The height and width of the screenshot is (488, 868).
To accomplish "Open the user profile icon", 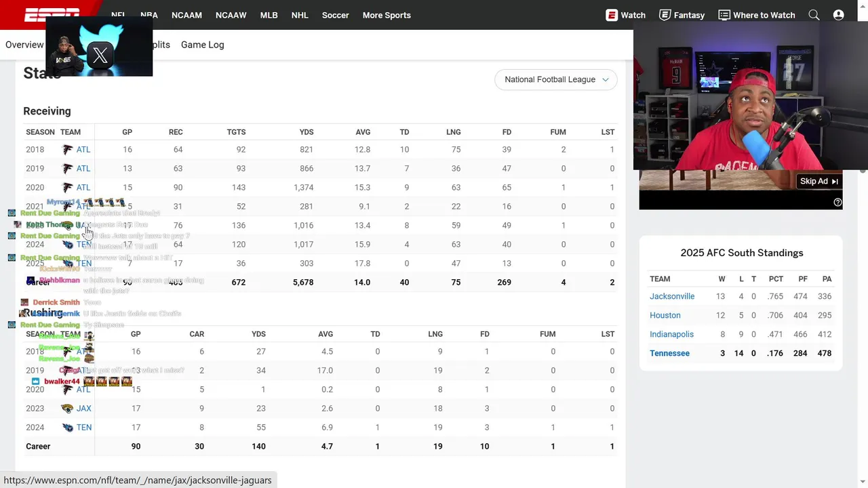I will click(x=839, y=15).
